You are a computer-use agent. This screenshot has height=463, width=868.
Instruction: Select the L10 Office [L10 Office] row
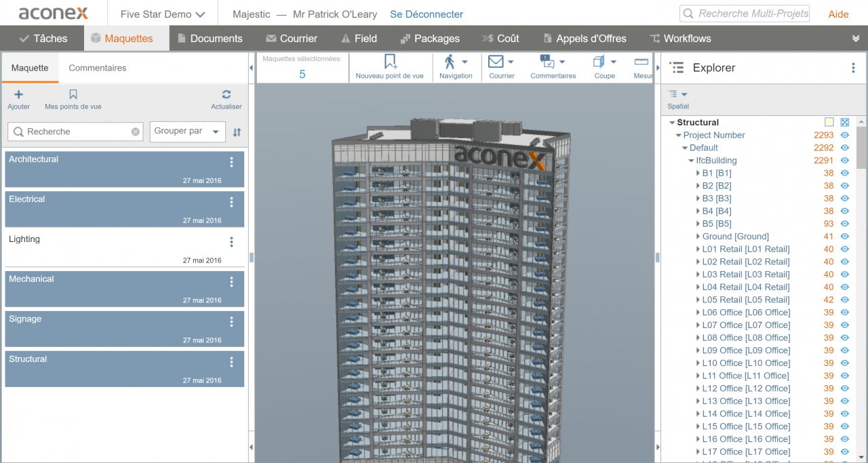(746, 363)
